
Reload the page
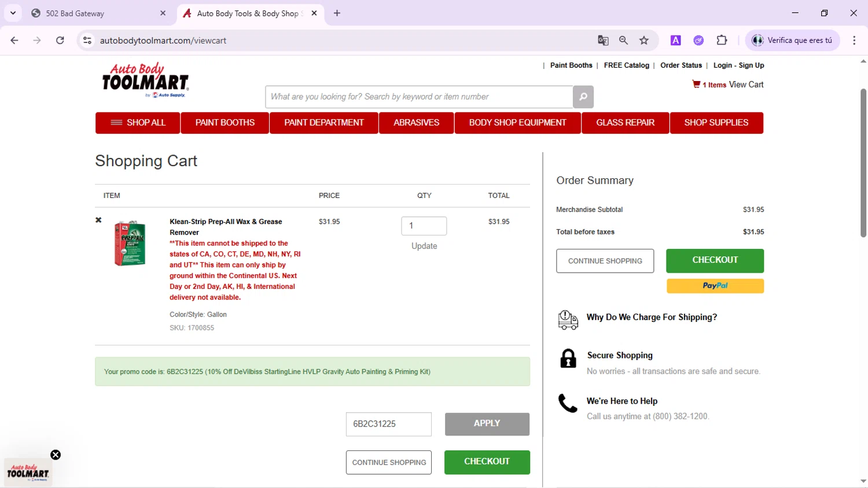[x=60, y=41]
